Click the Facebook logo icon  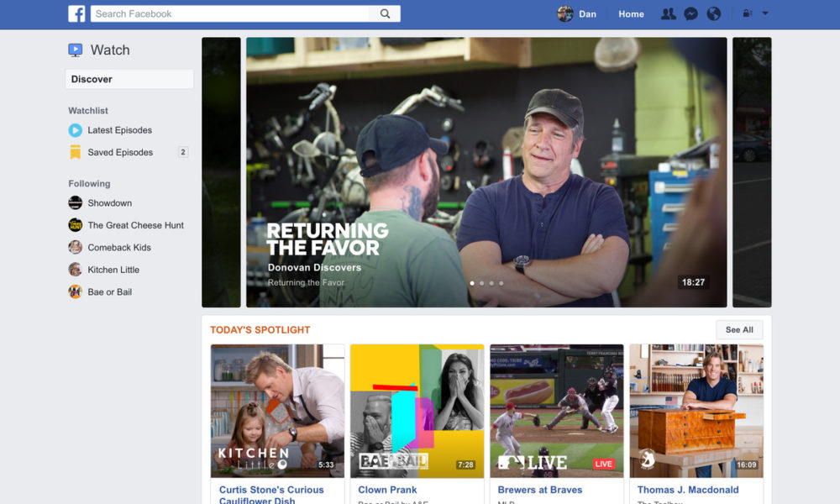[x=76, y=13]
